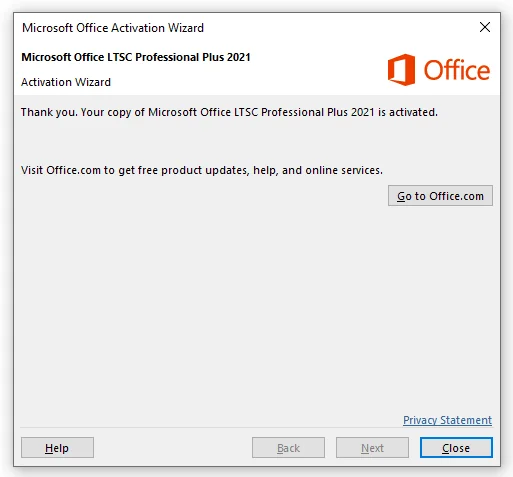Image resolution: width=513 pixels, height=477 pixels.
Task: Click the Office wordmark text beside logo
Action: pos(456,70)
